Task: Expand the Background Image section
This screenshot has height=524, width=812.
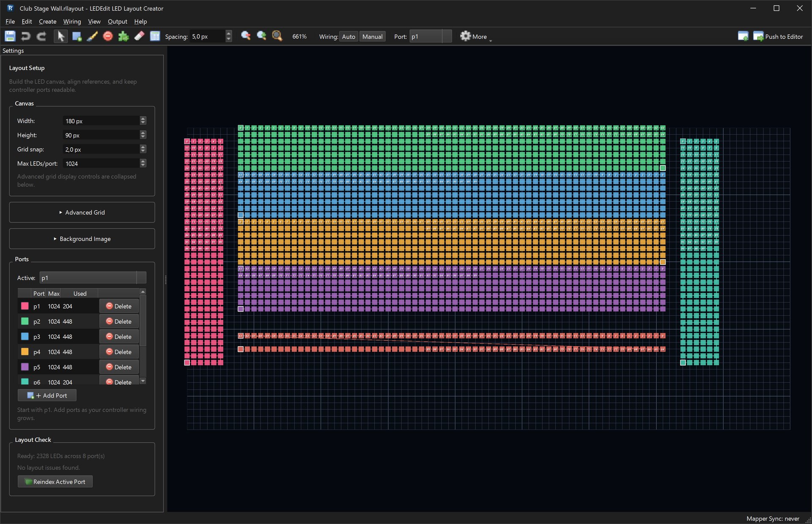Action: pyautogui.click(x=82, y=239)
